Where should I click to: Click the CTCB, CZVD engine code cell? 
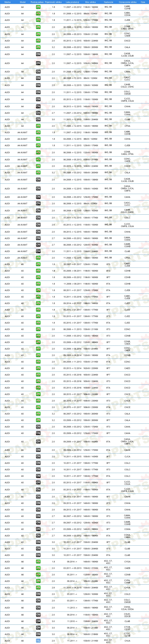tap(127, 628)
